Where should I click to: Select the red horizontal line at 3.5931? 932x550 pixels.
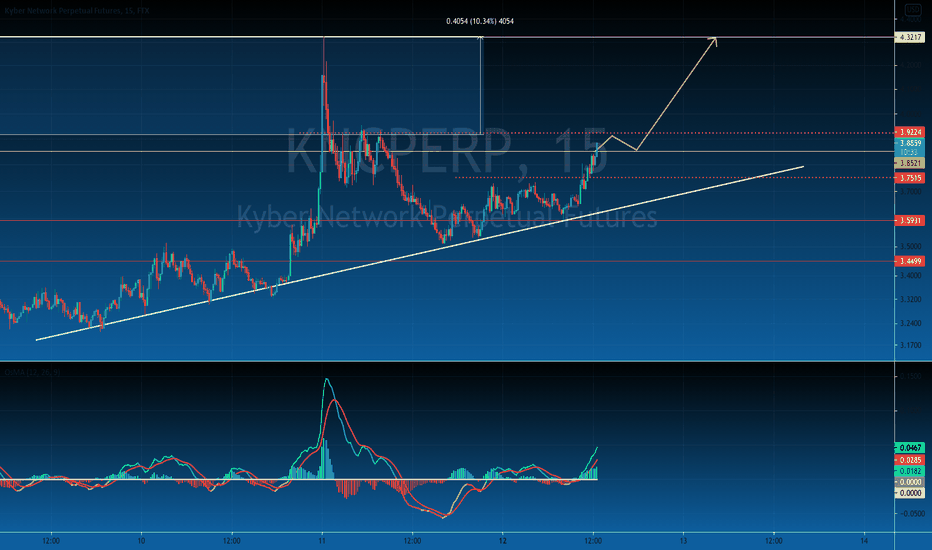pyautogui.click(x=447, y=221)
